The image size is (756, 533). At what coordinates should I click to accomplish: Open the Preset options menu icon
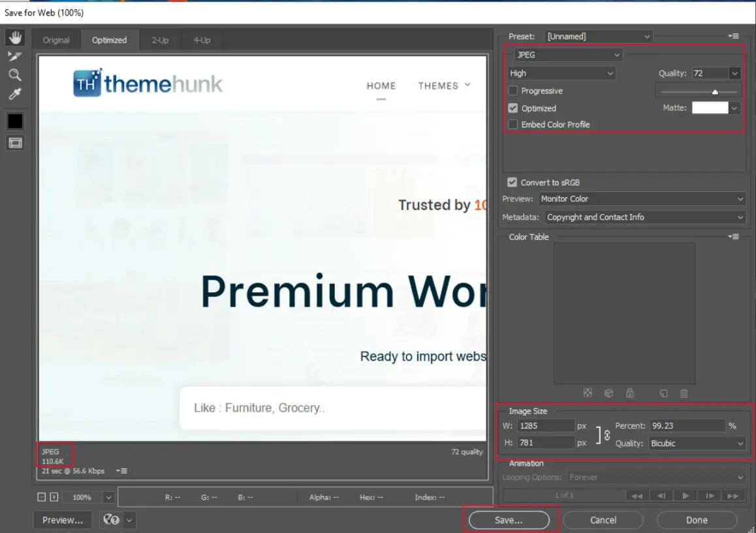tap(734, 37)
